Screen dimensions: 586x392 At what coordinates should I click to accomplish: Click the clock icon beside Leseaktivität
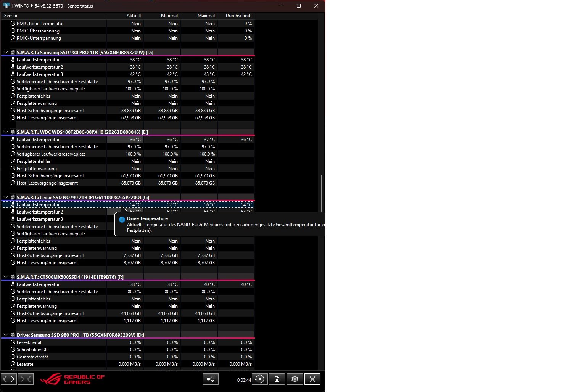pos(13,342)
